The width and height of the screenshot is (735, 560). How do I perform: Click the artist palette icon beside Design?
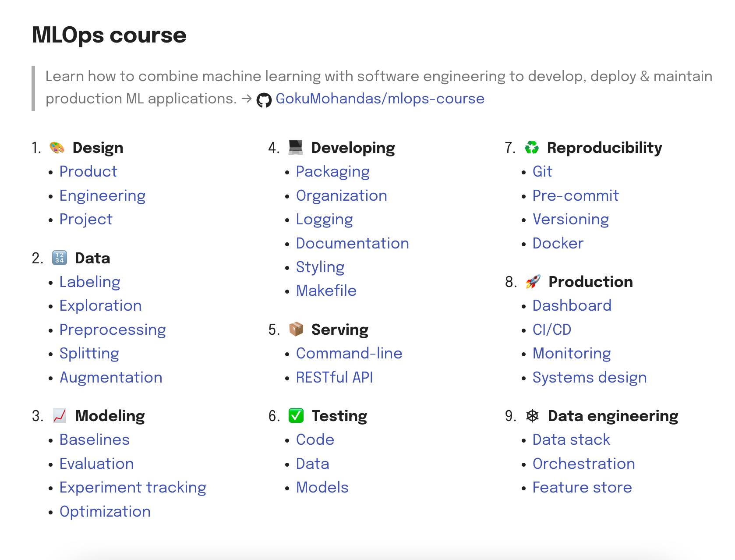point(57,148)
